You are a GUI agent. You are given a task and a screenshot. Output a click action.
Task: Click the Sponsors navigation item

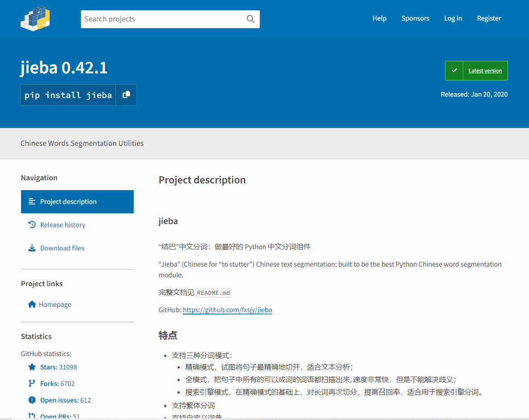[x=415, y=18]
